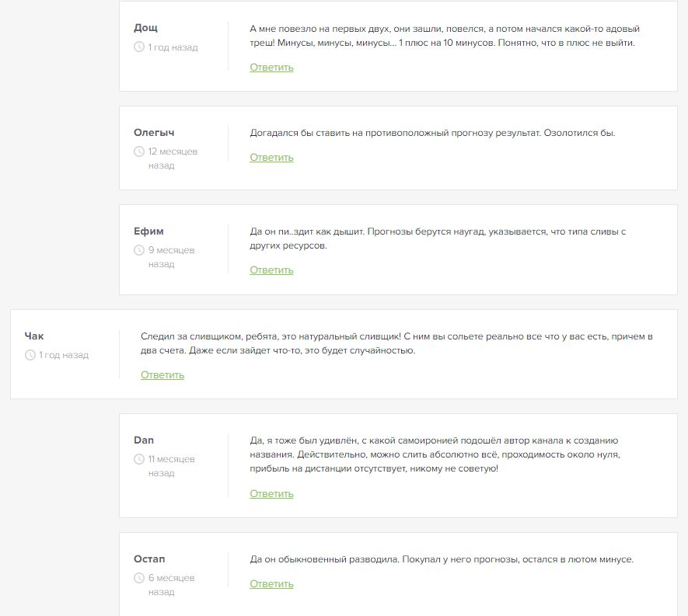The height and width of the screenshot is (616, 688).
Task: Click the clock icon beside Dan's timestamp
Action: click(x=139, y=459)
